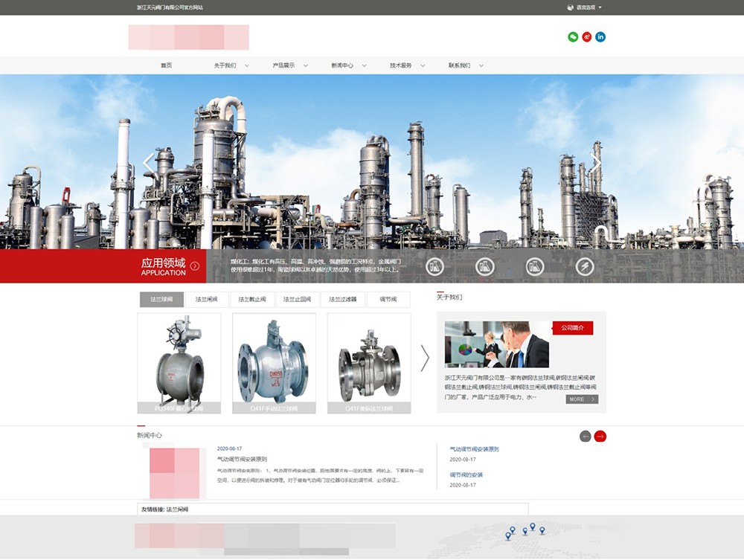Click the MORE button in company intro
Screen dimensions: 744x560
(582, 399)
